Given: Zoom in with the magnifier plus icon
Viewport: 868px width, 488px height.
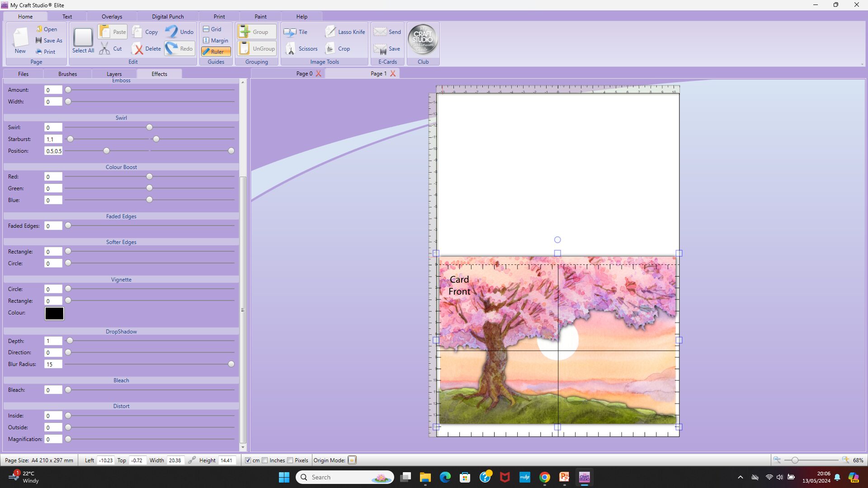Looking at the screenshot, I should click(x=845, y=460).
